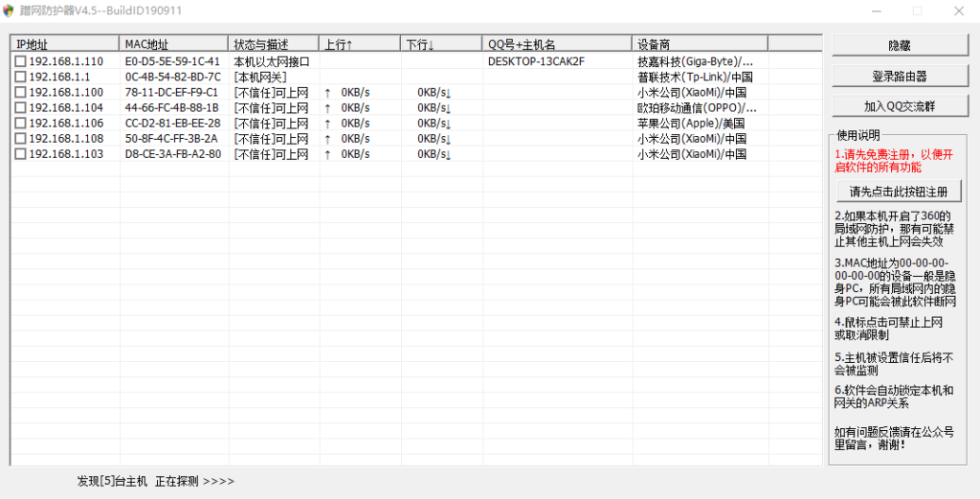Sort by MAC地址 column header
980x499 pixels.
(x=174, y=44)
